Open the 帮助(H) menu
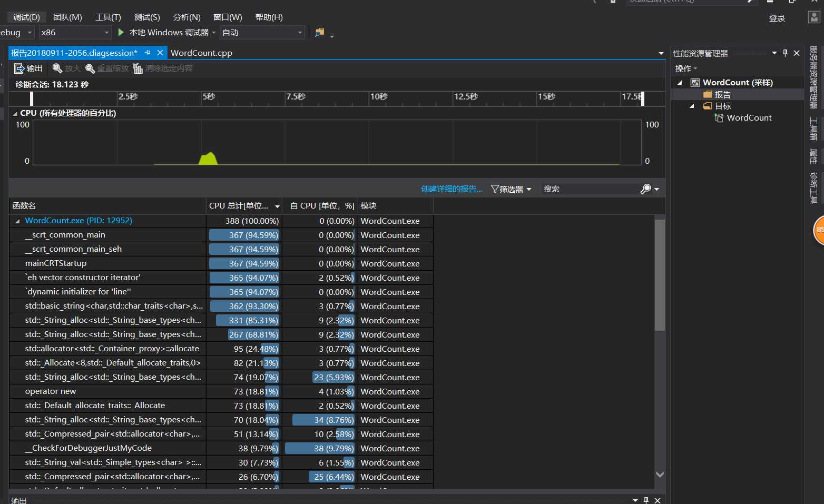Image resolution: width=824 pixels, height=504 pixels. click(x=269, y=17)
